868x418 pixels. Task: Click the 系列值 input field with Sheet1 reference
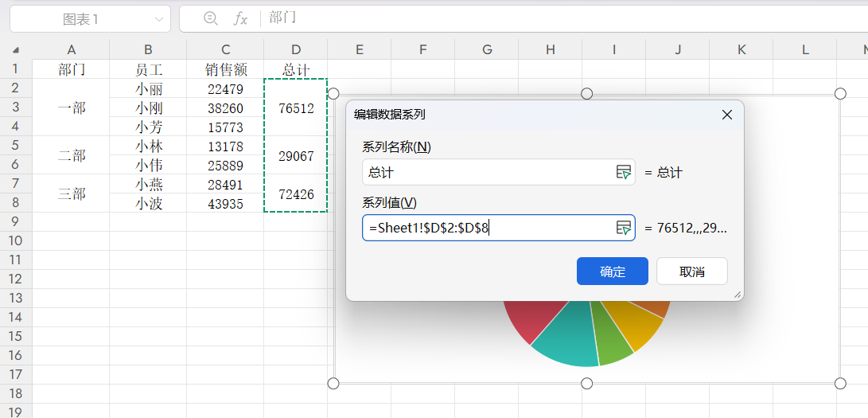498,228
